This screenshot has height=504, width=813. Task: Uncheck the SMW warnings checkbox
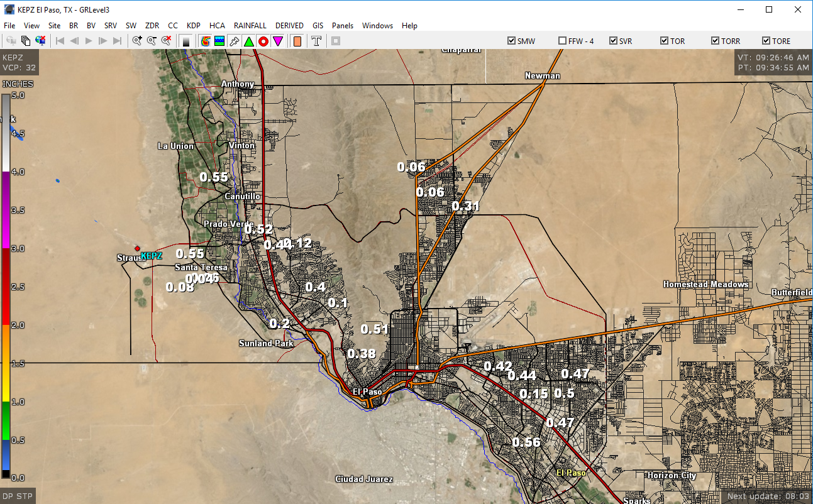(511, 41)
